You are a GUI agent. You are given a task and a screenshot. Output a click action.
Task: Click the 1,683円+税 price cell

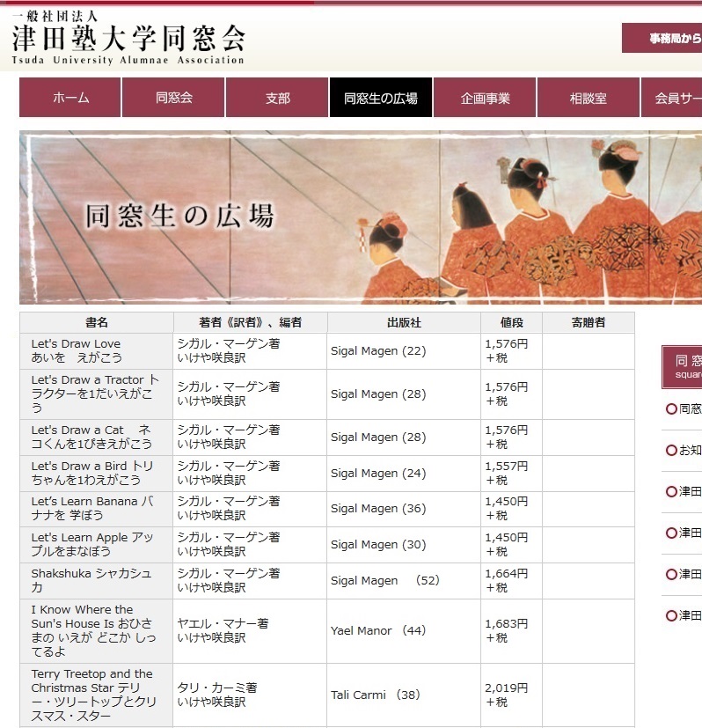pyautogui.click(x=511, y=631)
